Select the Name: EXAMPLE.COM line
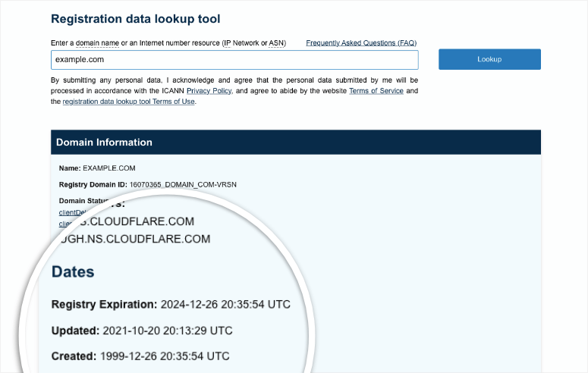Screen dimensions: 588x373 coord(97,168)
